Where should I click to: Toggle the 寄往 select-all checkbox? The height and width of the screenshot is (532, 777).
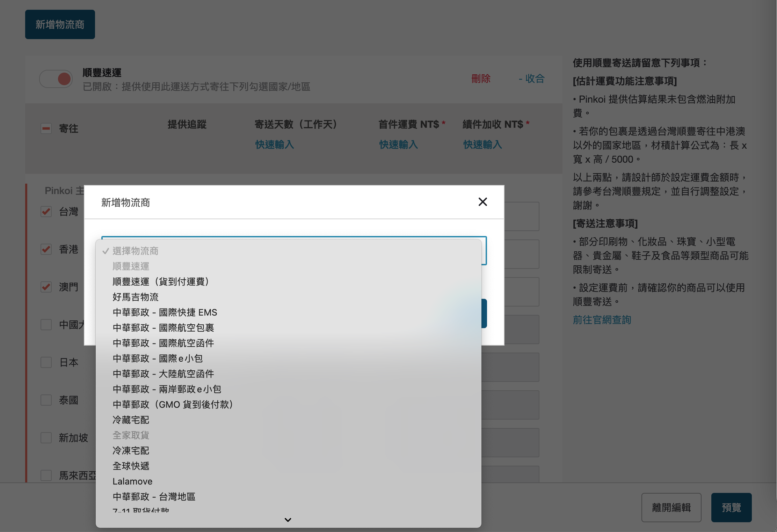(46, 128)
